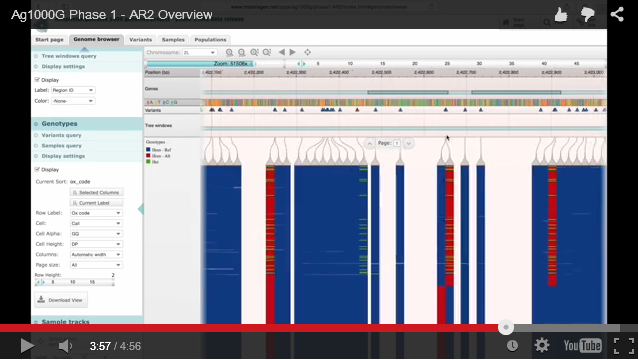The width and height of the screenshot is (638, 360).
Task: Collapse the left sidebar with teal arrow
Action: [141, 209]
